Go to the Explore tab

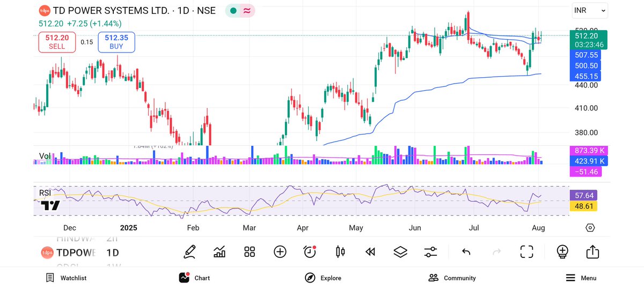[323, 278]
